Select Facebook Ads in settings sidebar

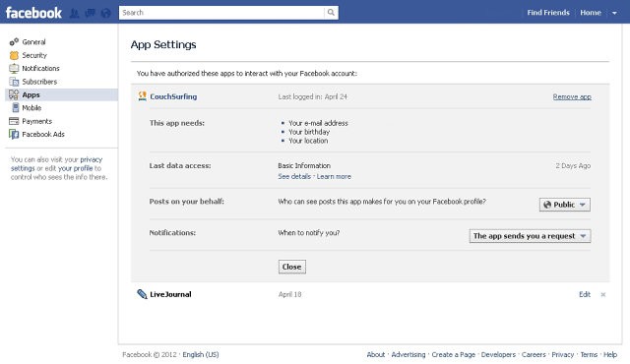[43, 135]
